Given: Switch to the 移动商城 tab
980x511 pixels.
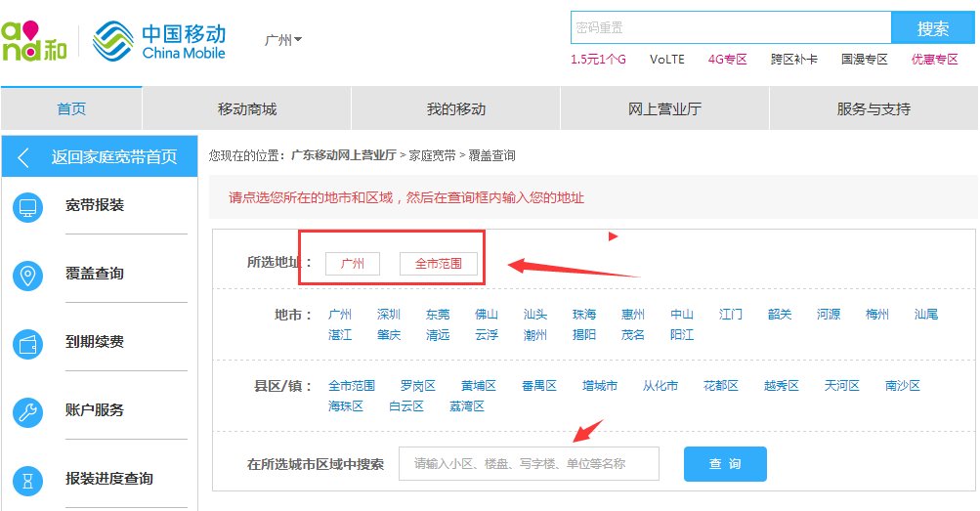Looking at the screenshot, I should [x=247, y=108].
